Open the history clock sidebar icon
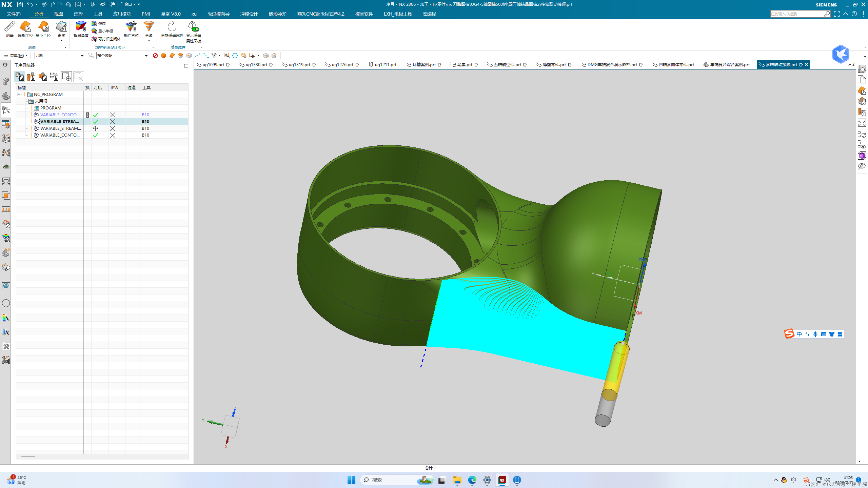Screen dimensions: 868x488 tap(6, 303)
